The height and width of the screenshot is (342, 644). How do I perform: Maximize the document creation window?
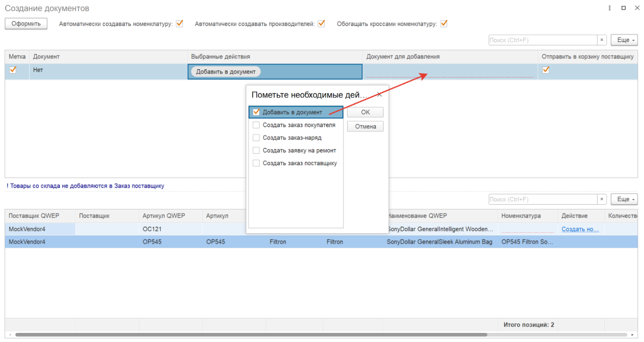coord(623,8)
